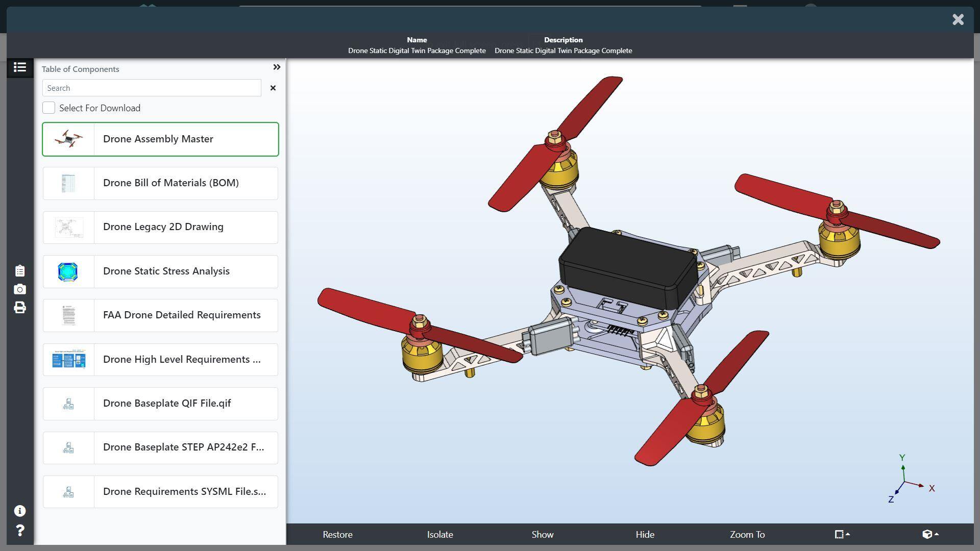The image size is (980, 551).
Task: Select Drone Legacy 2D Drawing item
Action: tap(160, 227)
